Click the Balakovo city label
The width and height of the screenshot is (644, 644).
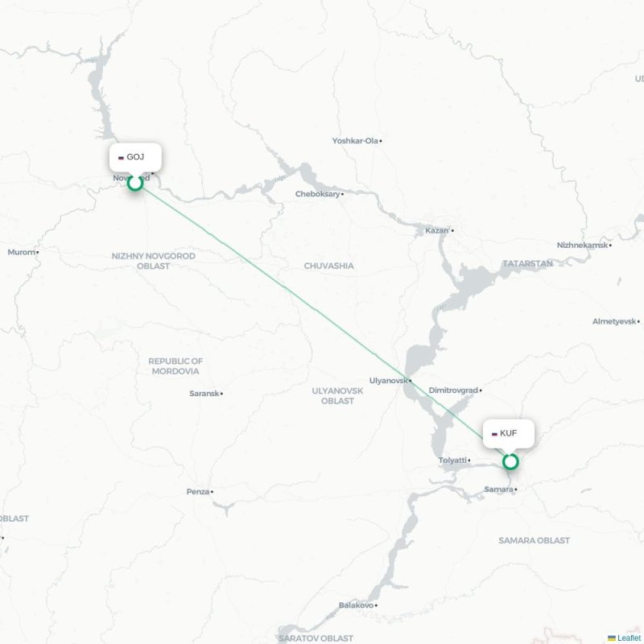356,605
